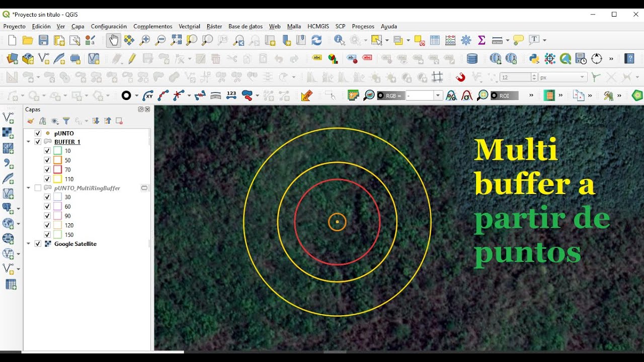Image resolution: width=644 pixels, height=362 pixels.
Task: Select the Measure line ruler tool
Action: [x=497, y=40]
